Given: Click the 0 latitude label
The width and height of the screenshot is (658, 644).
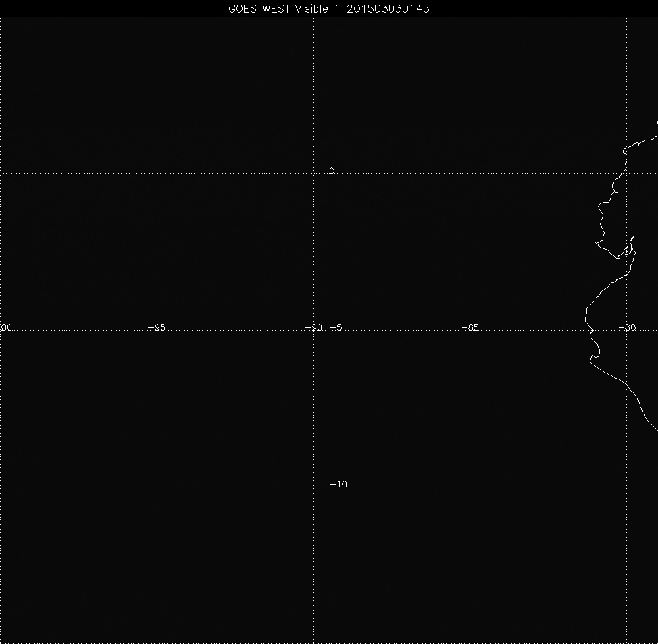Looking at the screenshot, I should (332, 171).
